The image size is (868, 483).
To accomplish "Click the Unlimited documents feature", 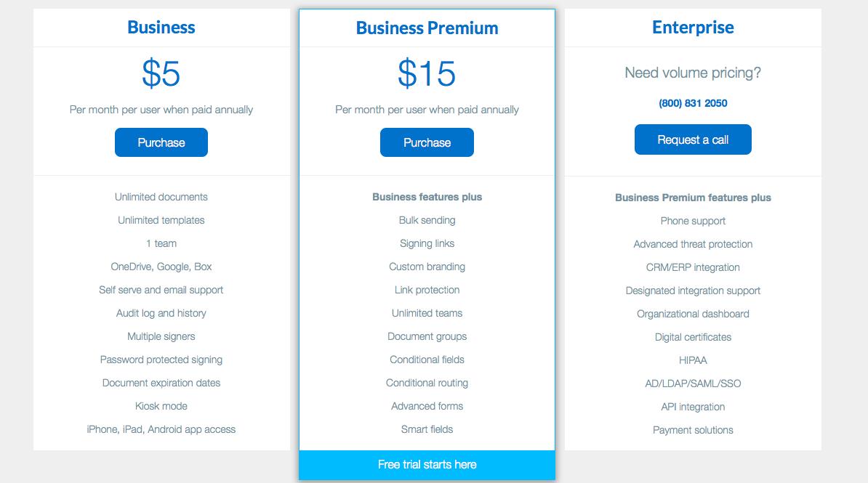I will [x=161, y=197].
